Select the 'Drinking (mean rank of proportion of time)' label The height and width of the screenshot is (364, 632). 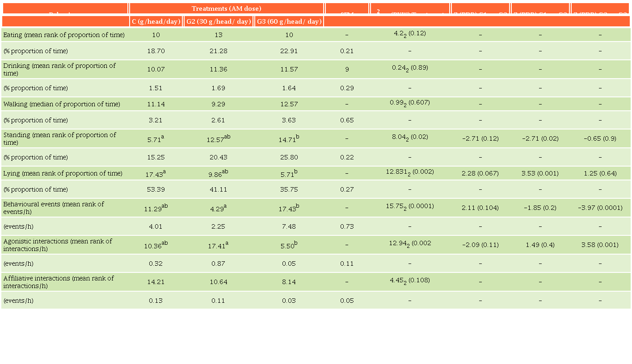pos(59,69)
